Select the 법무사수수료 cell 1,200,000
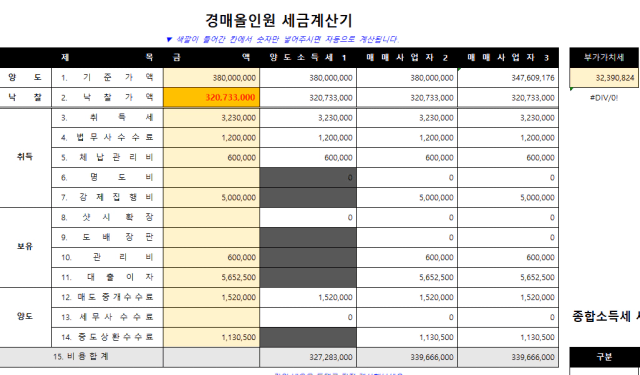Viewport: 640px width, 375px height. pos(211,138)
